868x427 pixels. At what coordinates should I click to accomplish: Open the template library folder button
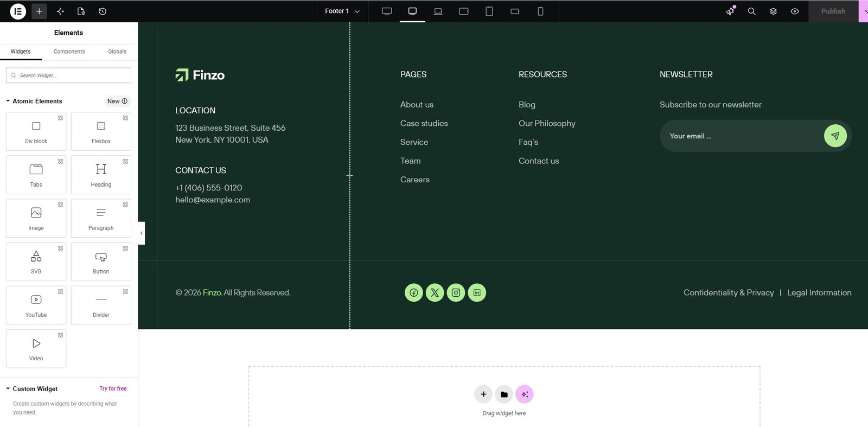(x=504, y=394)
